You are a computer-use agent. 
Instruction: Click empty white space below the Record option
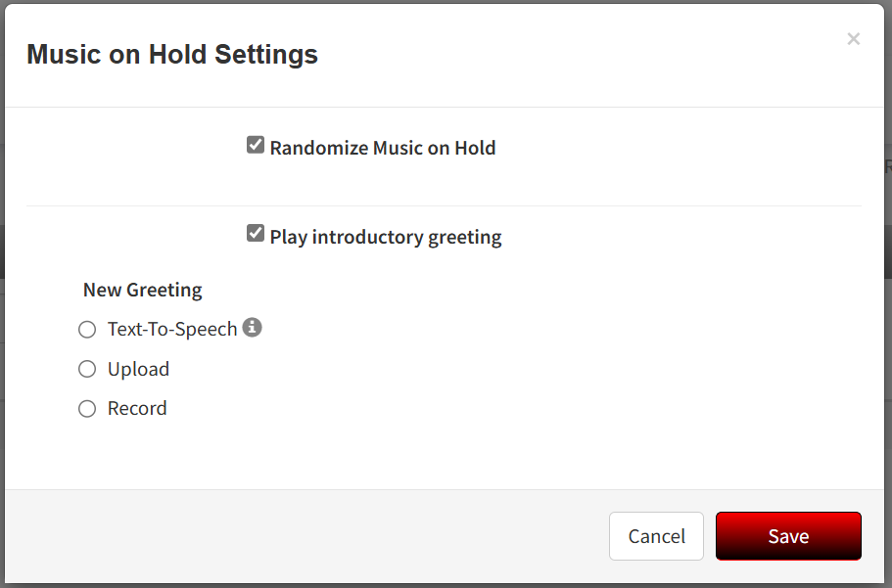(x=444, y=455)
